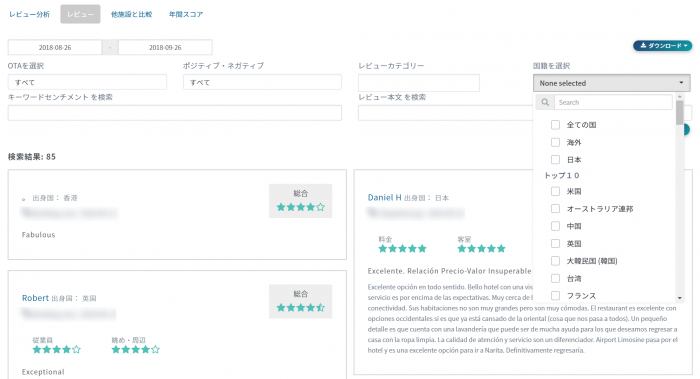Click the start date field 2018-08-26
Screen dimensions: 700x379
click(55, 47)
